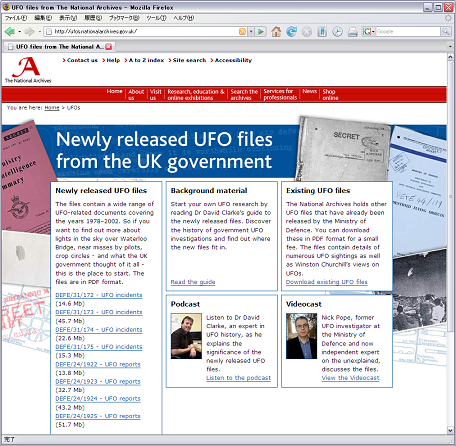This screenshot has height=446, width=456.
Task: Click the Videocast Nick Pope photo thumbnail
Action: 301,336
